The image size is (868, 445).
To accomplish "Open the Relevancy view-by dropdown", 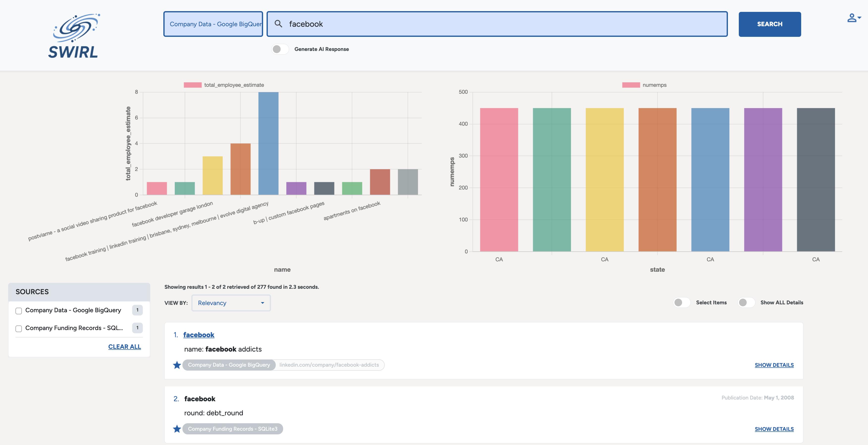I will 231,303.
